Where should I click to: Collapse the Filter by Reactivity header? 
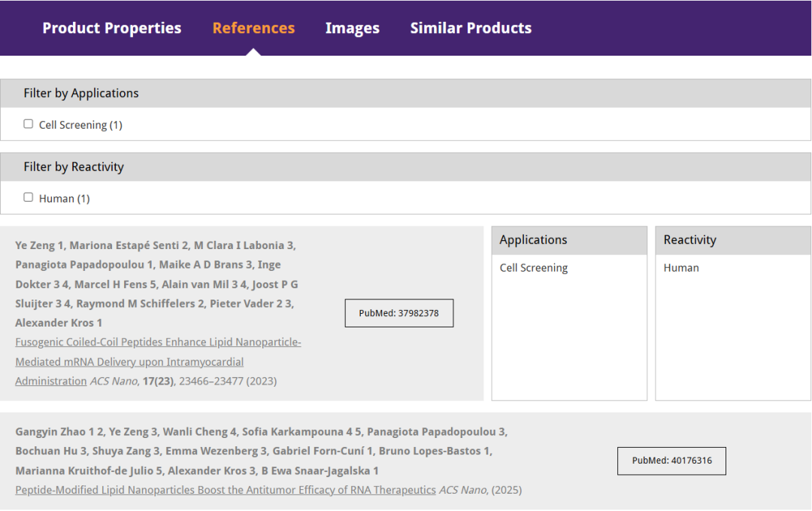(x=74, y=167)
